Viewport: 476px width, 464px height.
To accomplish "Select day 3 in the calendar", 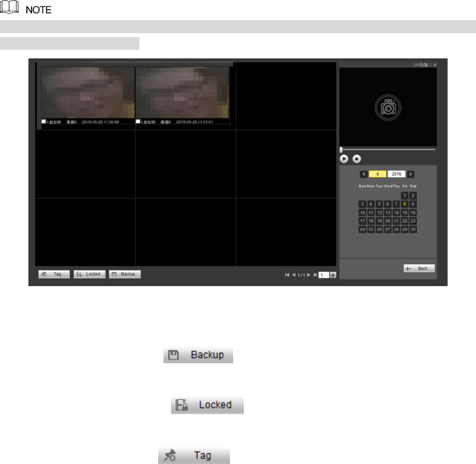I will [362, 204].
